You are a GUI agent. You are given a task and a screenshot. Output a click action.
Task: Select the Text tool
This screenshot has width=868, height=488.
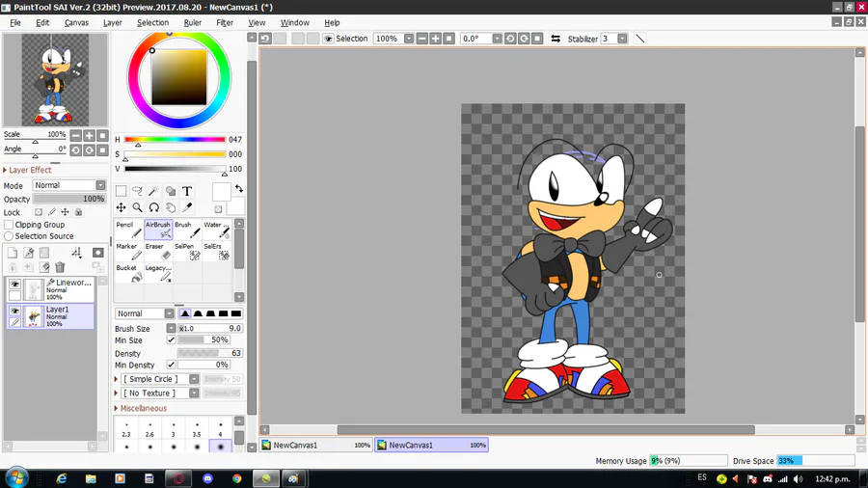[187, 191]
